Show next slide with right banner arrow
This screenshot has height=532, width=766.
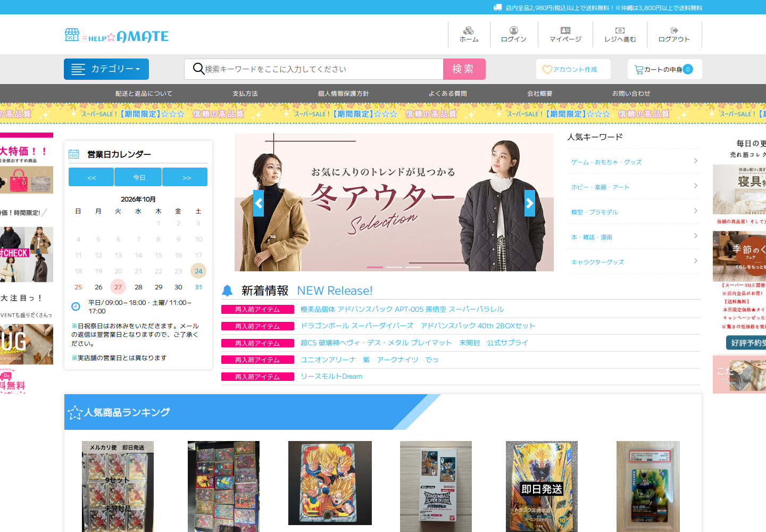pyautogui.click(x=530, y=203)
